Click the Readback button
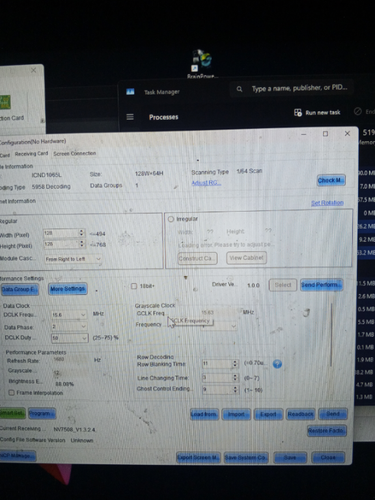Screen dimensions: 375x500 (x=300, y=414)
